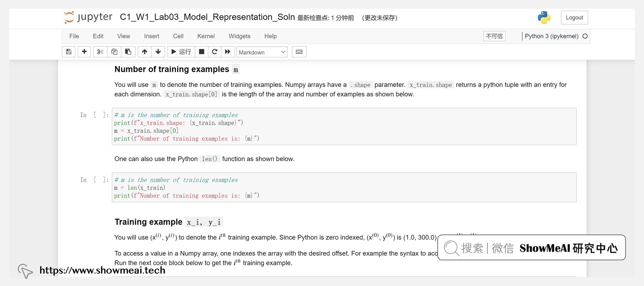The height and width of the screenshot is (286, 644).
Task: Open the Kernel menu
Action: [206, 36]
